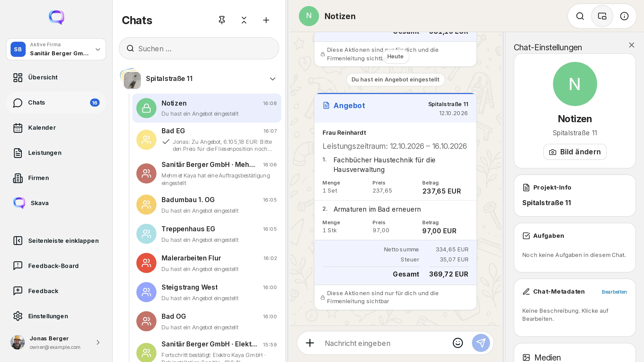Select the Notizen chat with lock icon

click(x=207, y=108)
